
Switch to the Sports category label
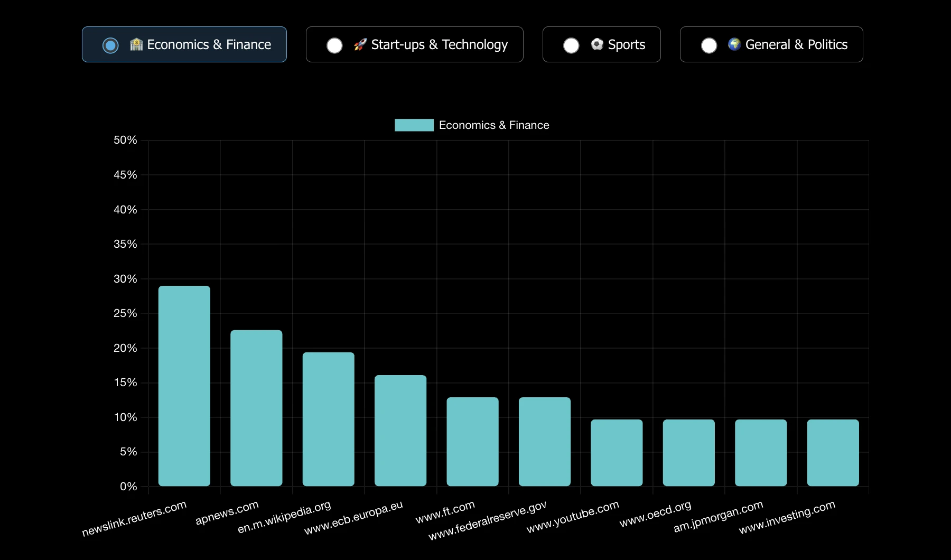pos(627,45)
